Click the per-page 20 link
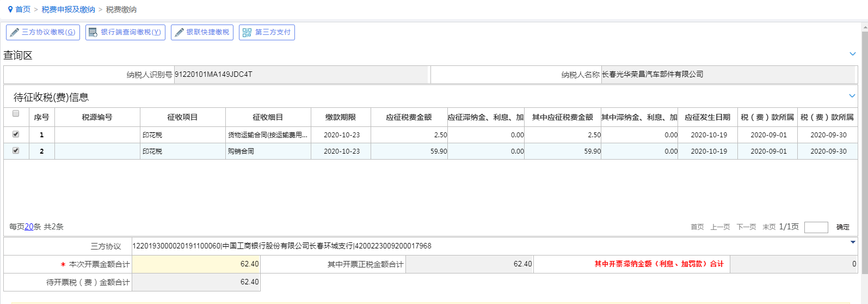The height and width of the screenshot is (304, 868). (29, 227)
